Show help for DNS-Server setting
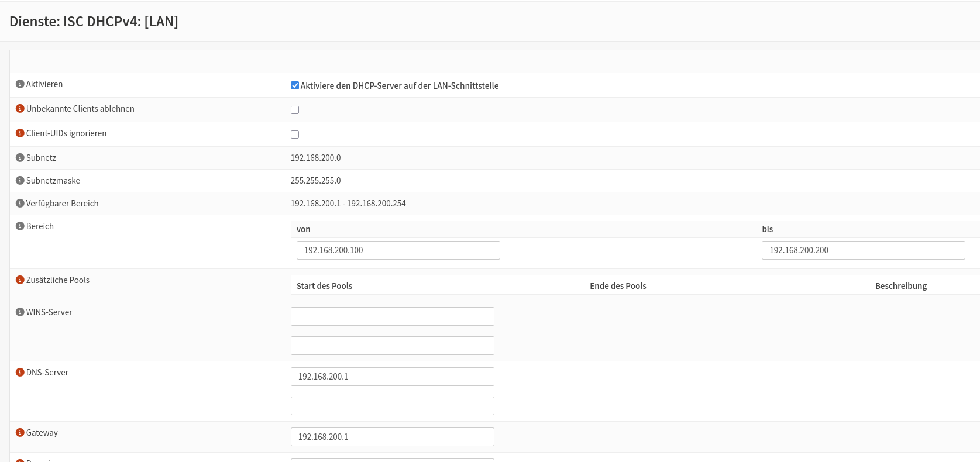The image size is (980, 462). pos(20,373)
